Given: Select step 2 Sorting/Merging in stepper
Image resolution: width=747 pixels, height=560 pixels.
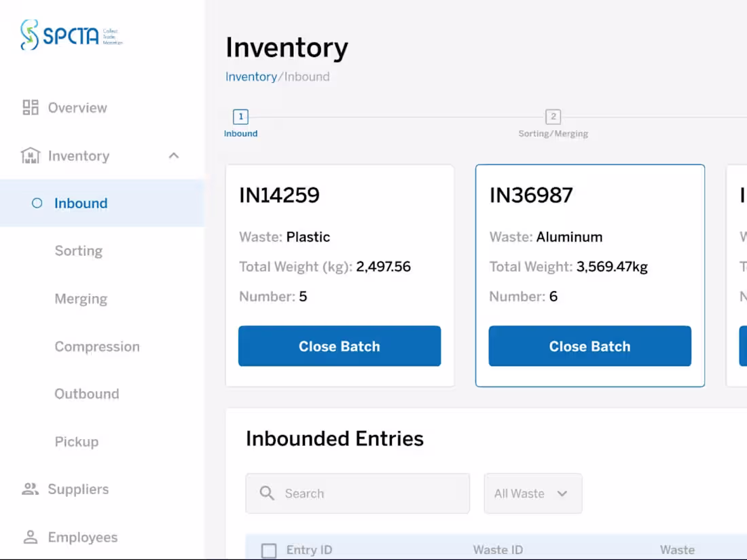Looking at the screenshot, I should (553, 124).
